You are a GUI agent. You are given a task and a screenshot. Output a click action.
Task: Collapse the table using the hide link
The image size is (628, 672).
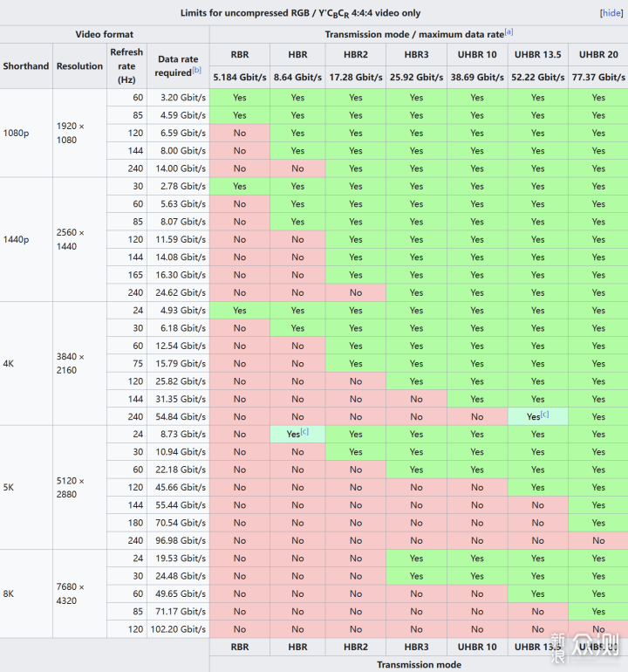click(611, 13)
